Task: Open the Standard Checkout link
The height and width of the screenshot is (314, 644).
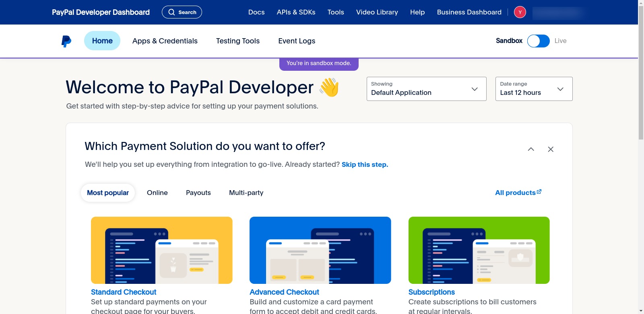Action: pos(124,292)
